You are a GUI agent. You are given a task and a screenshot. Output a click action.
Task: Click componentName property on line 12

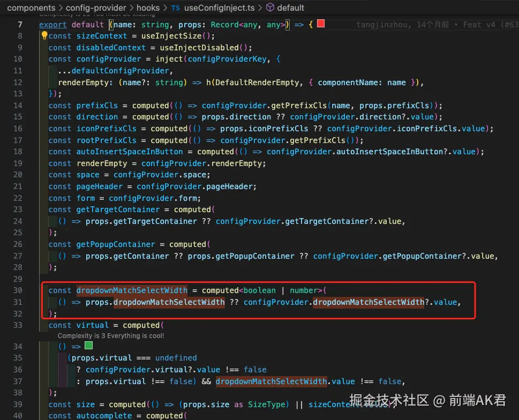348,82
